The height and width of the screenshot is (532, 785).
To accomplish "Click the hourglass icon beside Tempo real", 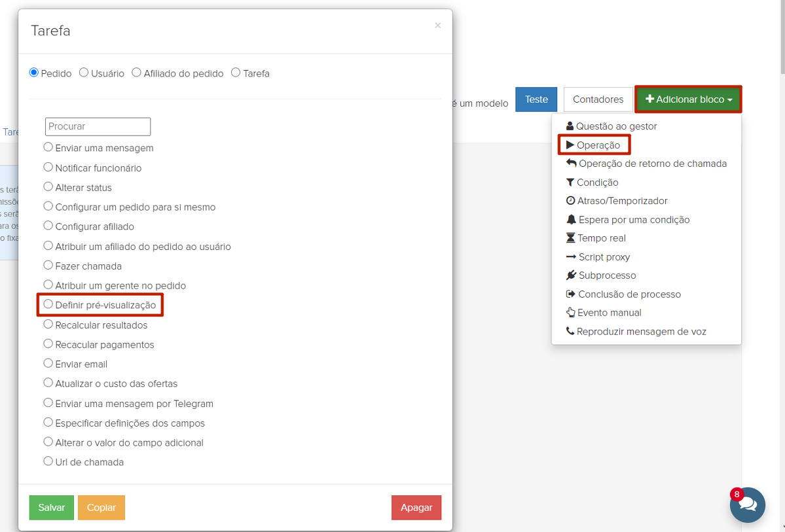I will coord(571,238).
